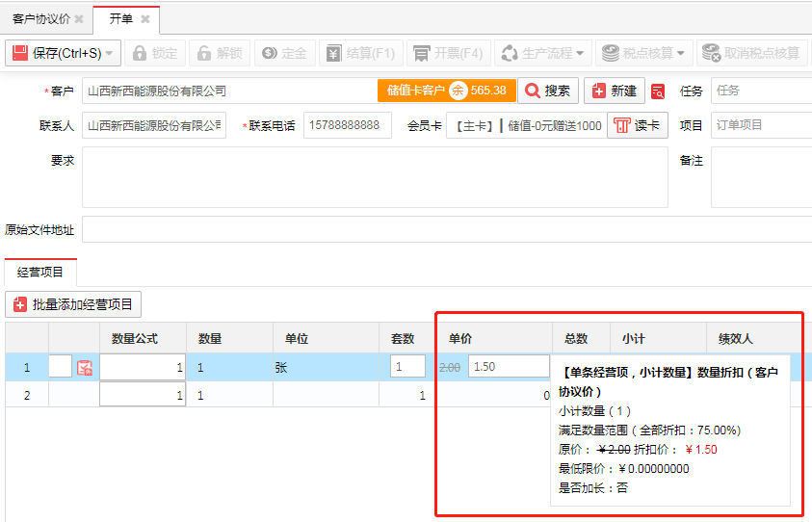This screenshot has width=812, height=522.
Task: Click the red icon right of 新建
Action: click(658, 91)
